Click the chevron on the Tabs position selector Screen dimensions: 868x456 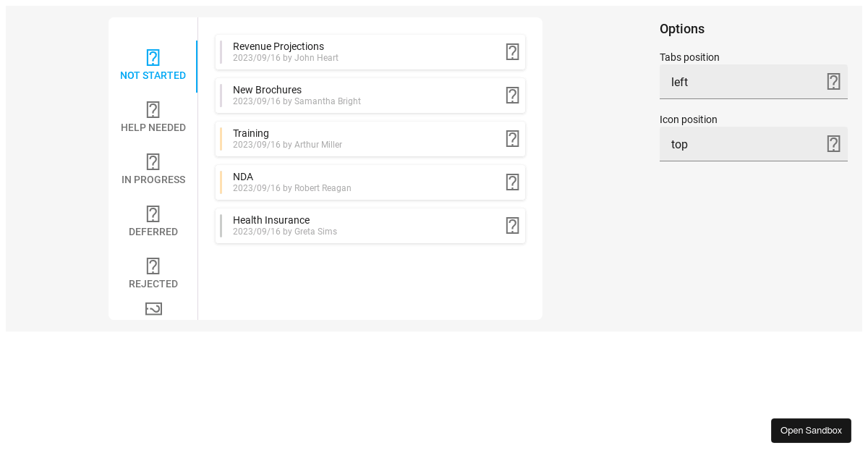point(833,82)
